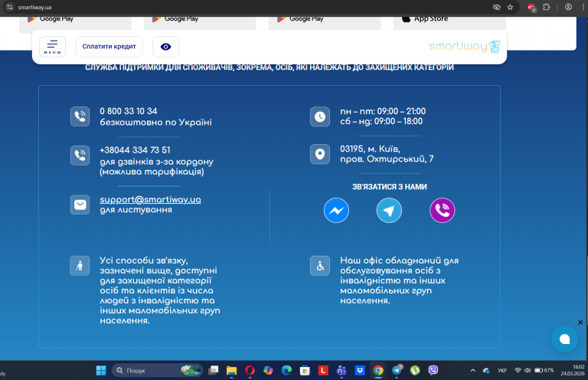The width and height of the screenshot is (588, 380).
Task: Close the chat widget with the X
Action: point(580,323)
